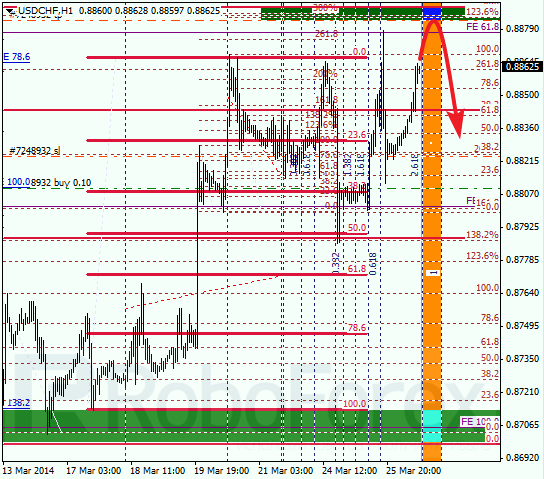Image resolution: width=544 pixels, height=479 pixels.
Task: Select the 0.88070 price scale value
Action: [x=522, y=194]
